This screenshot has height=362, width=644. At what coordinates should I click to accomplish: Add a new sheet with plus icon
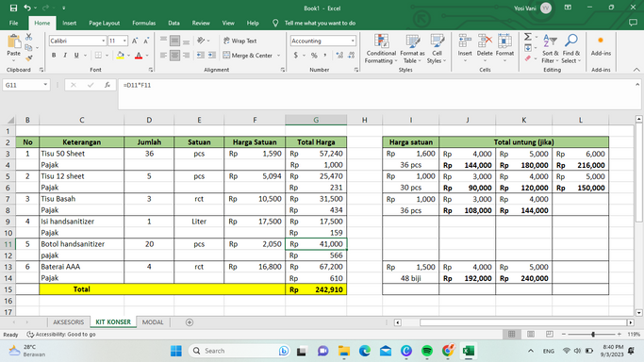pyautogui.click(x=190, y=322)
